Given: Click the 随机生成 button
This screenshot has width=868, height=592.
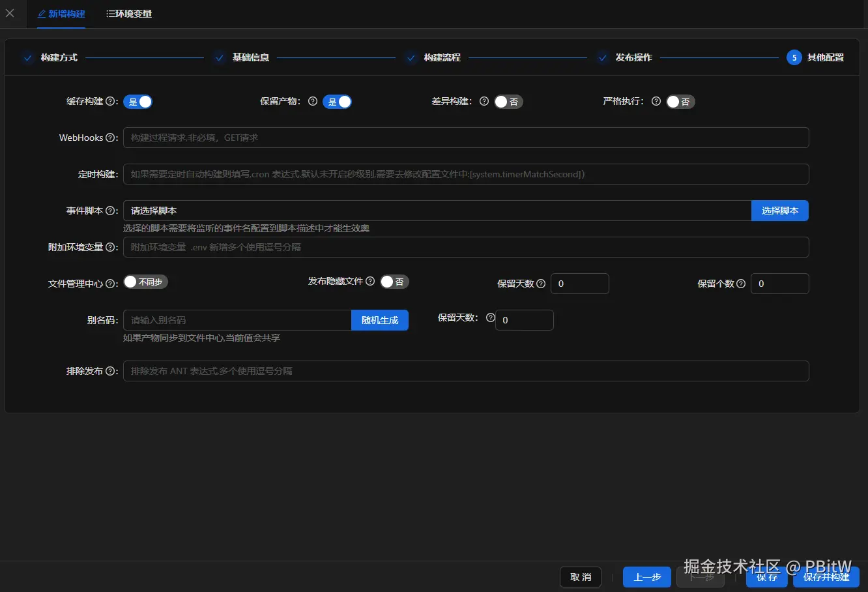Looking at the screenshot, I should tap(380, 320).
